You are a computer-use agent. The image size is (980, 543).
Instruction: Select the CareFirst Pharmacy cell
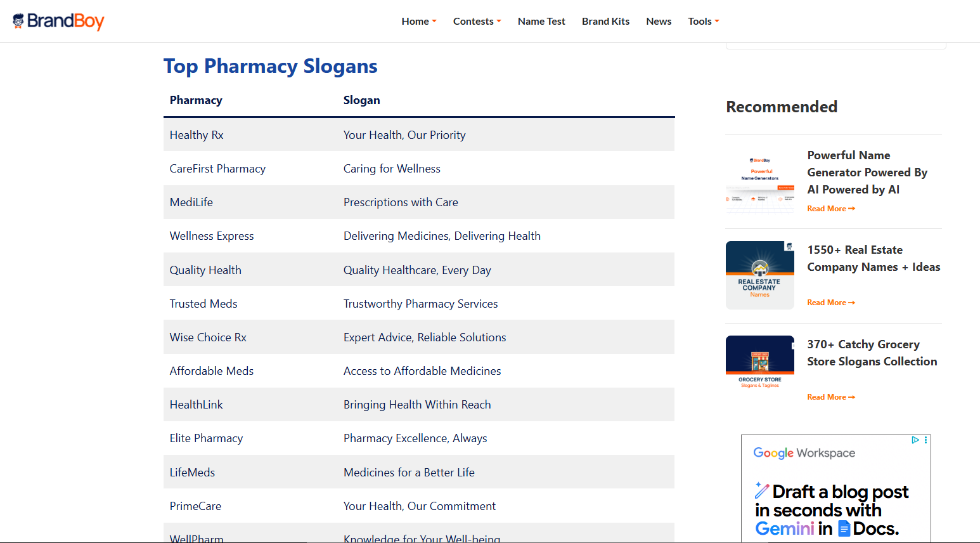pos(217,169)
